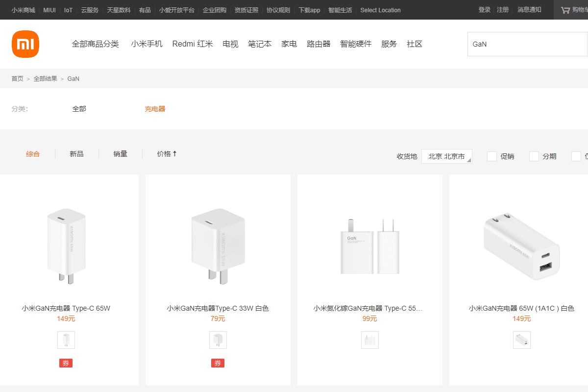Screen dimensions: 588x392
Task: Open the 小米手机 navigation menu item
Action: 147,44
